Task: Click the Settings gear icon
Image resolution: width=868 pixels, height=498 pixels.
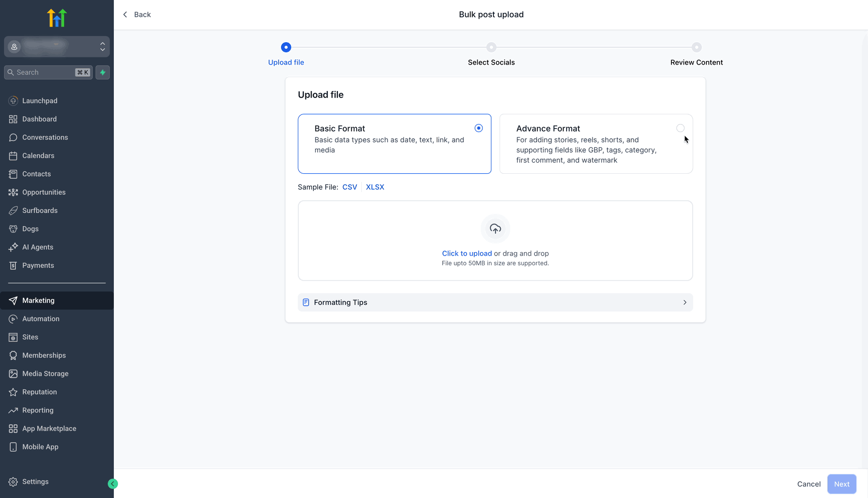Action: pyautogui.click(x=13, y=482)
